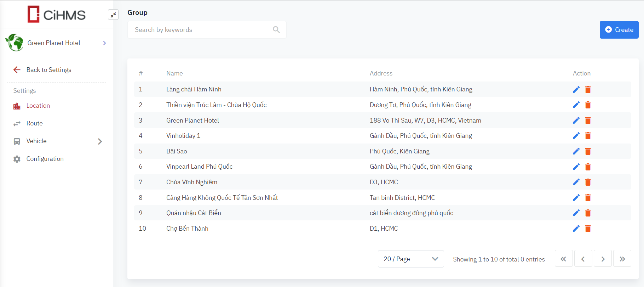Image resolution: width=644 pixels, height=287 pixels.
Task: Delete the Vinholiday 1 row
Action: click(x=588, y=136)
